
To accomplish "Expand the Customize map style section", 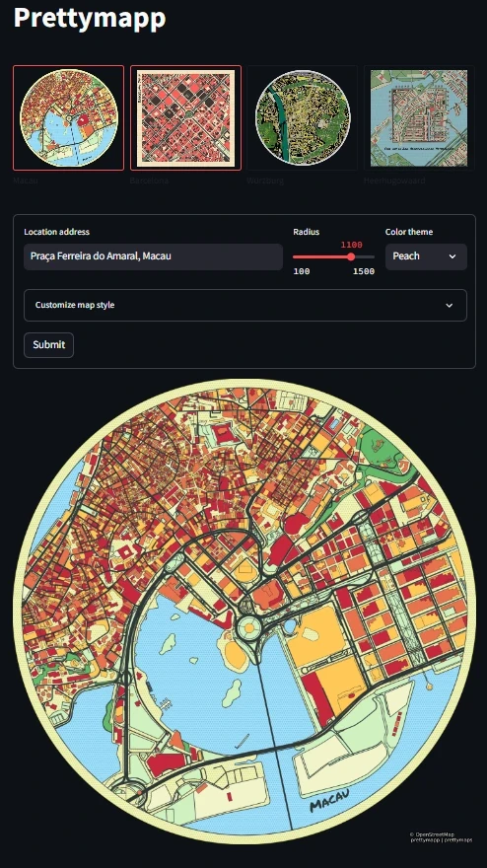I will [245, 305].
